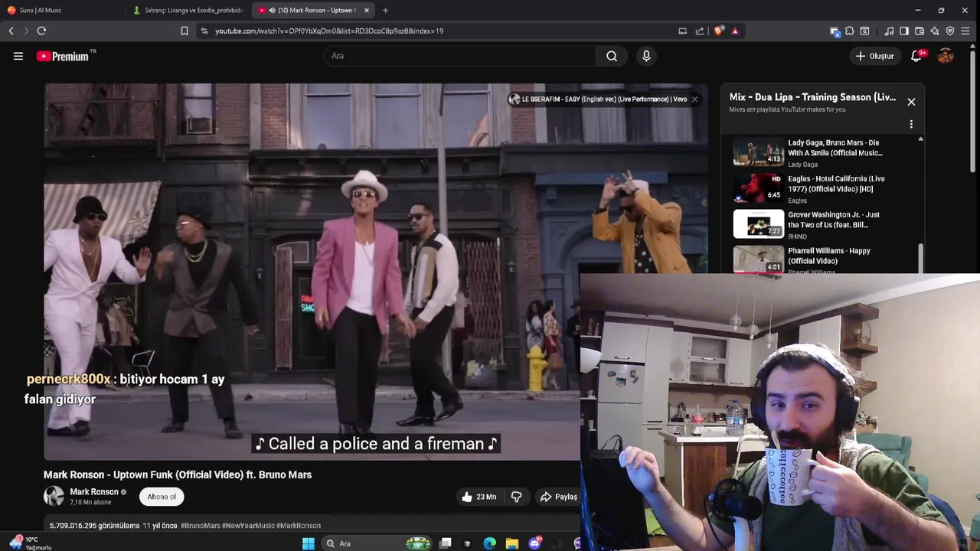
Task: Open the YouTube guide hamburger menu
Action: coord(18,56)
